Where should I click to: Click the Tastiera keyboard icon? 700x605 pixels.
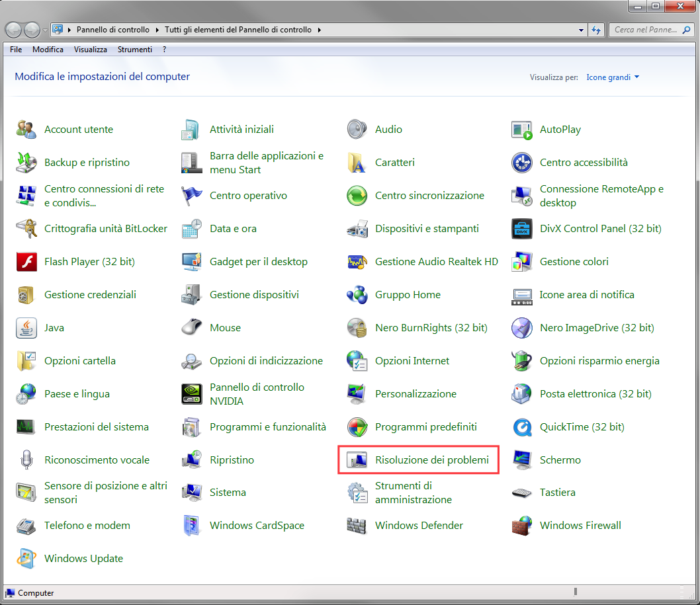(521, 492)
